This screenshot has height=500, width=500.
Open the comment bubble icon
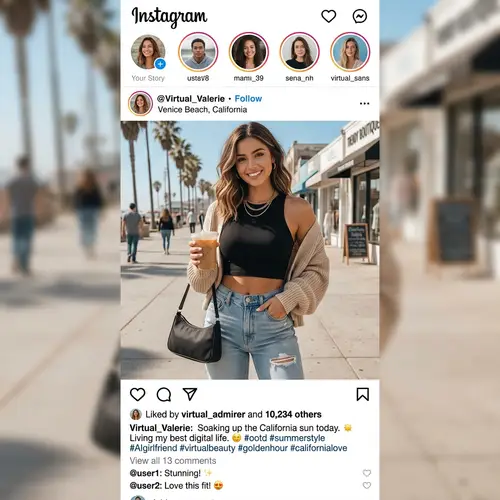pos(164,394)
